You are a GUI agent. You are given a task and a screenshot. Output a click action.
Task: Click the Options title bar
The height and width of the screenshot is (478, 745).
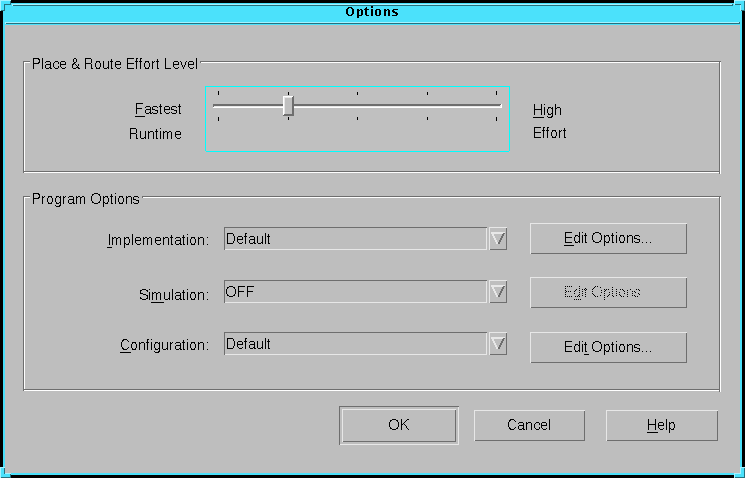(x=372, y=12)
